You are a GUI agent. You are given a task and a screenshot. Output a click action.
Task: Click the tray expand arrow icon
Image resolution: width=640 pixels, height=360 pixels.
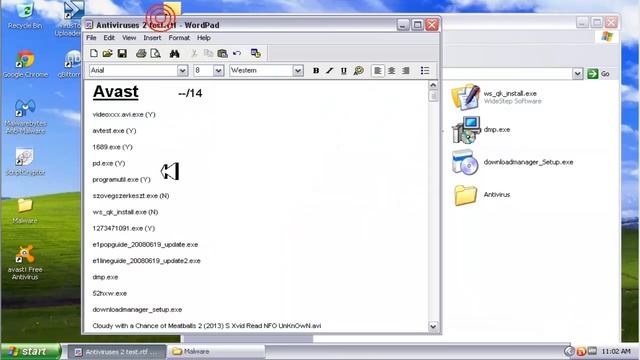(x=569, y=351)
